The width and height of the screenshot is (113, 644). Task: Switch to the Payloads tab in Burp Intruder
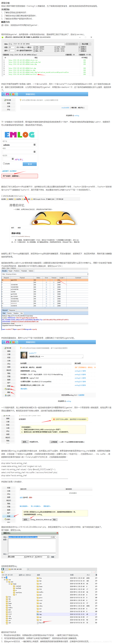(24, 271)
